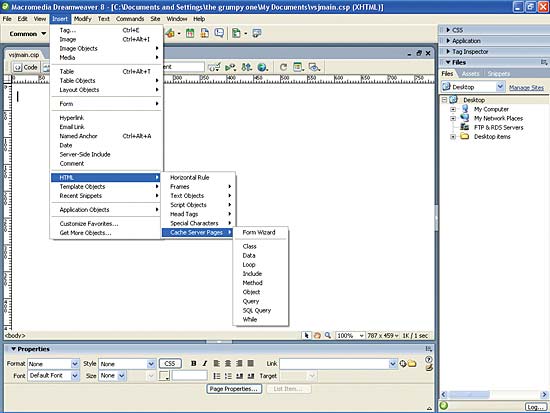The width and height of the screenshot is (550, 413).
Task: Switch to the Snippets tab
Action: [498, 74]
